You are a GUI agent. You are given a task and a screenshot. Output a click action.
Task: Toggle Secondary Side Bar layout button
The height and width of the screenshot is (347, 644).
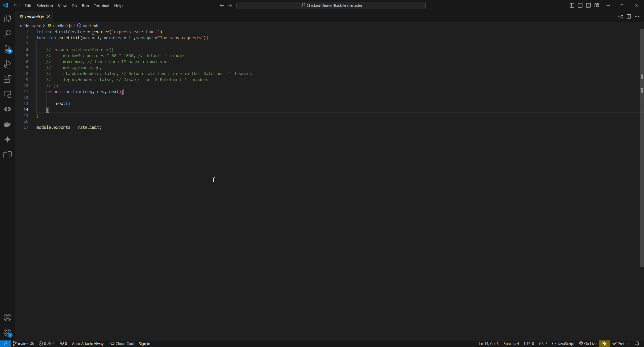coord(588,5)
